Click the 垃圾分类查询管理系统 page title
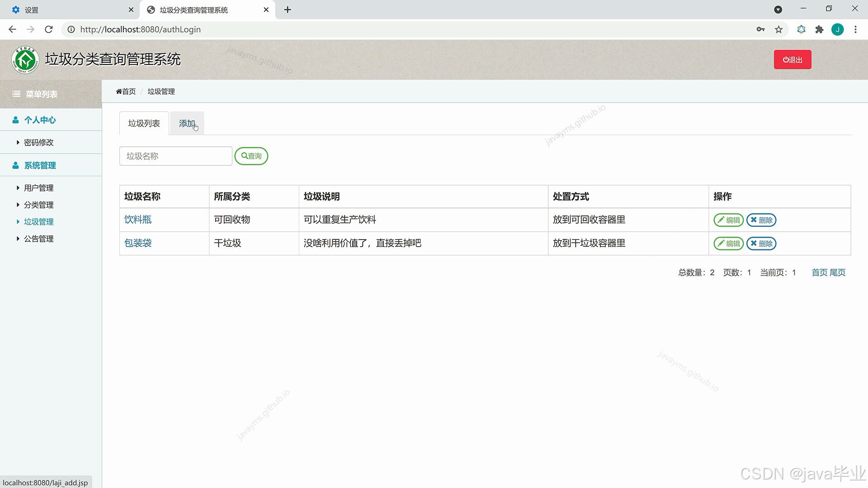The width and height of the screenshot is (868, 488). click(x=113, y=59)
